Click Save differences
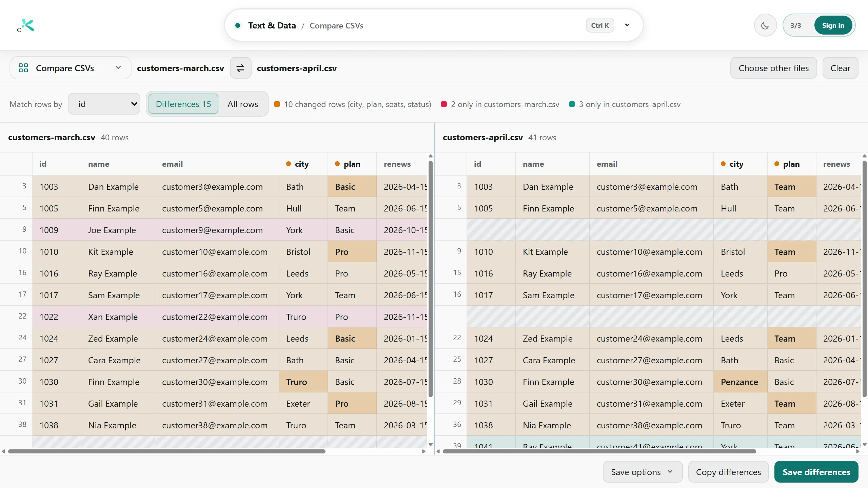 816,472
